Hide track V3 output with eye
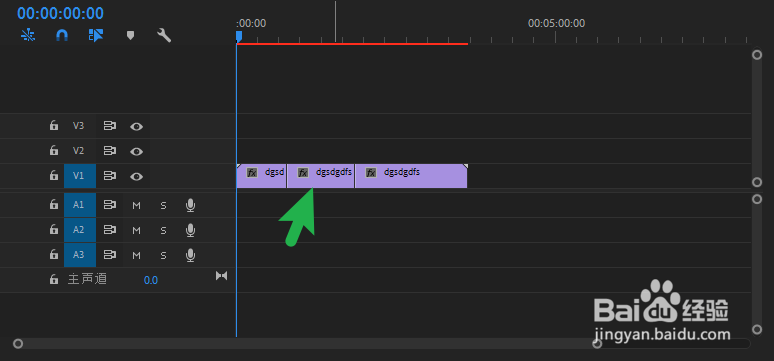Viewport: 774px width, 361px height. click(136, 126)
